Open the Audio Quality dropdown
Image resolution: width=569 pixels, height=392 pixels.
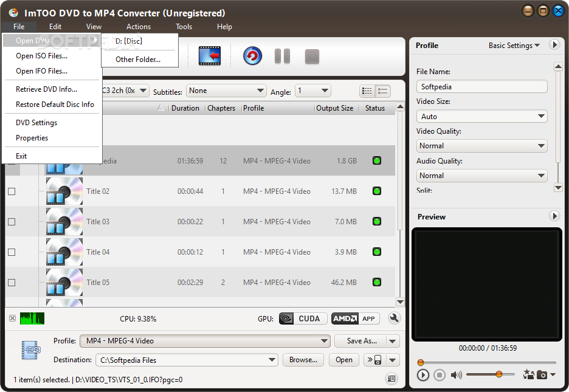tap(481, 176)
